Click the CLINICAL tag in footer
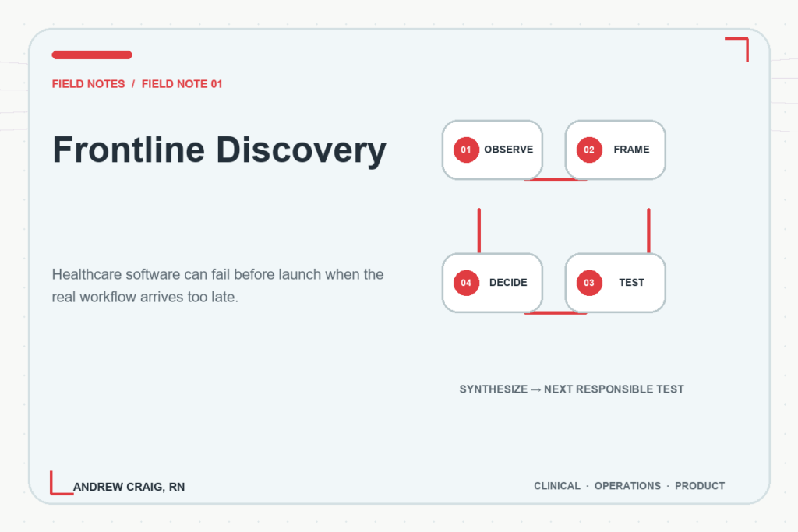Screen dimensions: 798x532 [556, 486]
